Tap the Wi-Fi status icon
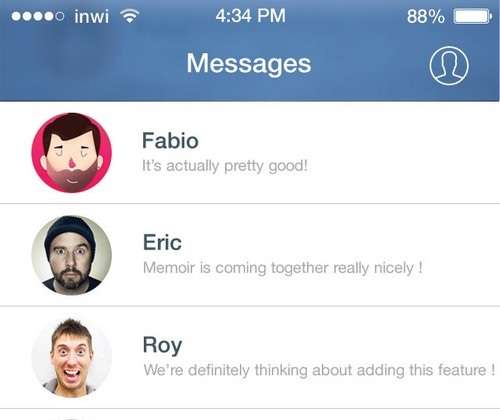Viewport: 500px width, 420px height. coord(129,16)
